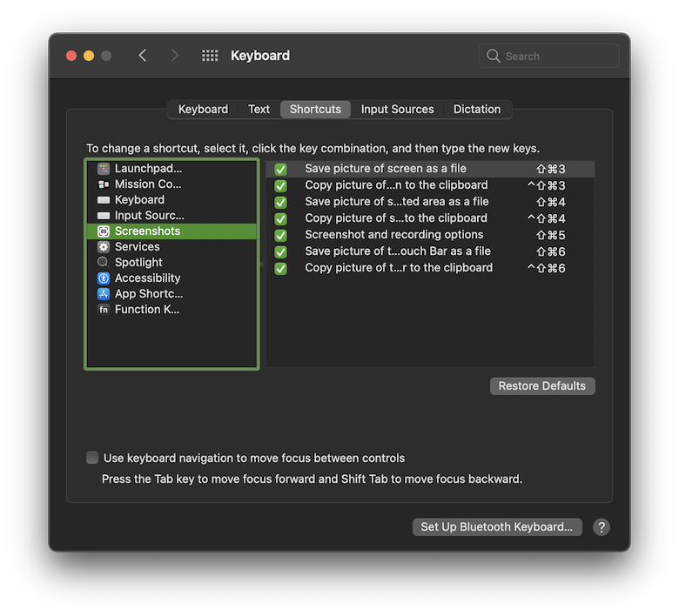Switch to the Keyboard tab
The height and width of the screenshot is (616, 679).
tap(203, 109)
